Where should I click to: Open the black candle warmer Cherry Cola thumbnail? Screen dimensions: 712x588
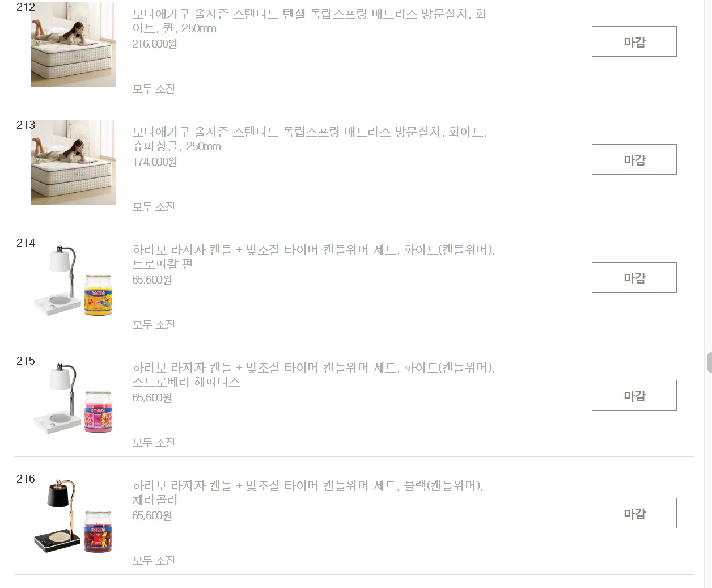point(73,517)
